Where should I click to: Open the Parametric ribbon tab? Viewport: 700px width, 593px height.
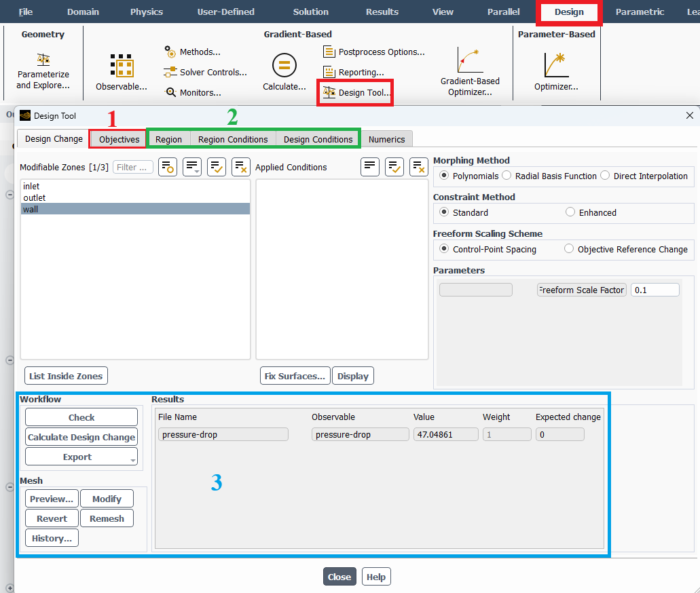click(x=640, y=12)
